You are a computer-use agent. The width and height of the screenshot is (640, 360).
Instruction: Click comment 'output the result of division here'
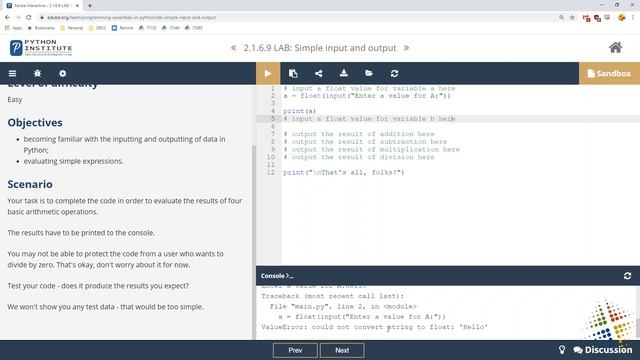pyautogui.click(x=359, y=157)
